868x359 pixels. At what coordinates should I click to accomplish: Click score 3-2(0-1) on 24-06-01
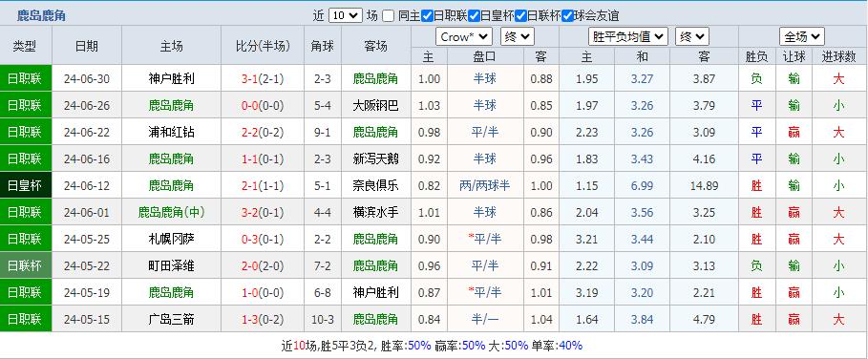pyautogui.click(x=263, y=212)
